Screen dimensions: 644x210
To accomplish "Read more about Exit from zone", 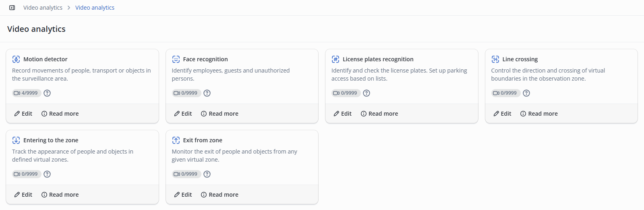I will click(x=219, y=195).
